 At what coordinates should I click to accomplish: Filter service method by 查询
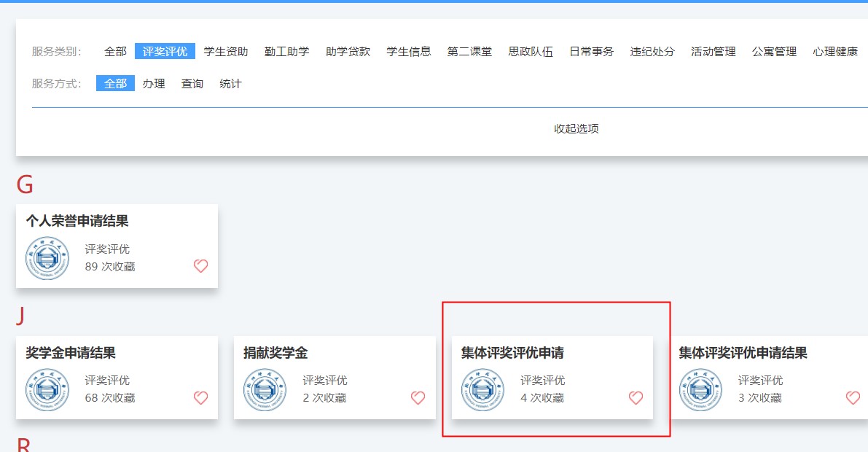point(192,84)
